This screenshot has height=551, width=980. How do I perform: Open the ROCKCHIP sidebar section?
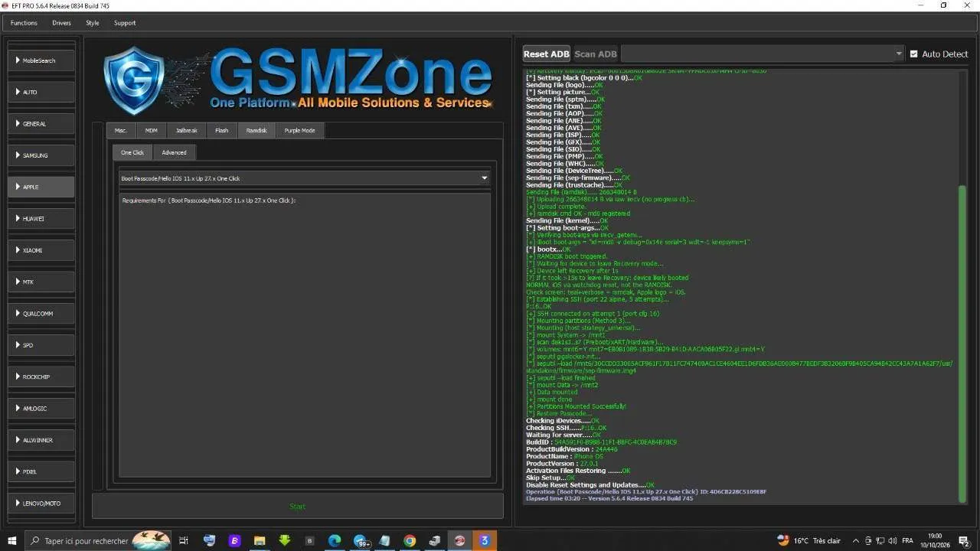click(x=41, y=377)
